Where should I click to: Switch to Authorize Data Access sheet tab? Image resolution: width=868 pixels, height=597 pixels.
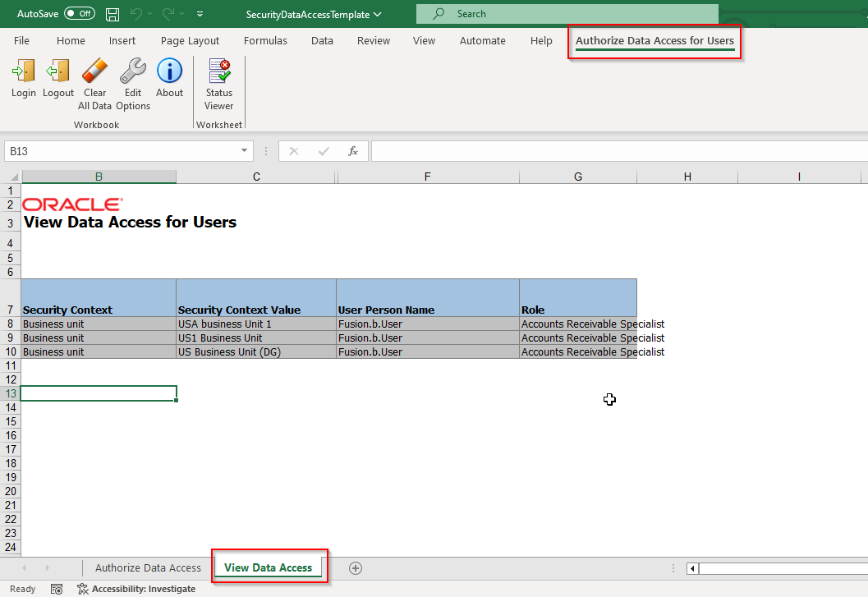pos(148,567)
